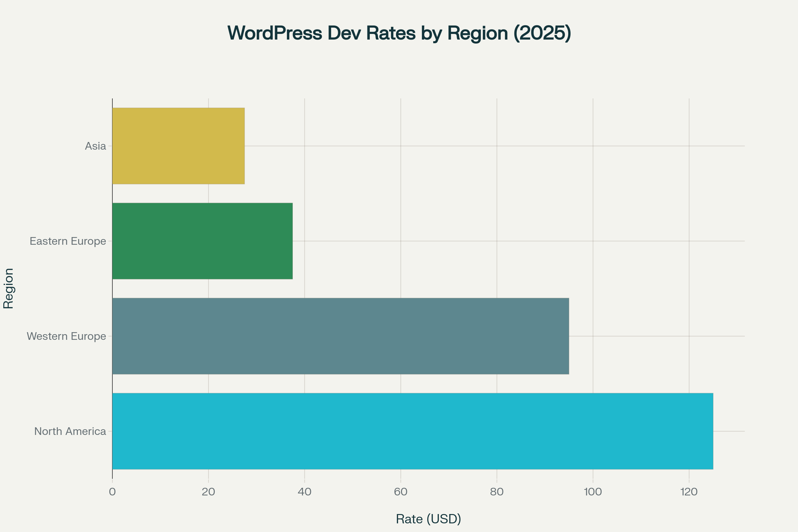798x532 pixels.
Task: Click the 40 tick label
Action: click(304, 492)
